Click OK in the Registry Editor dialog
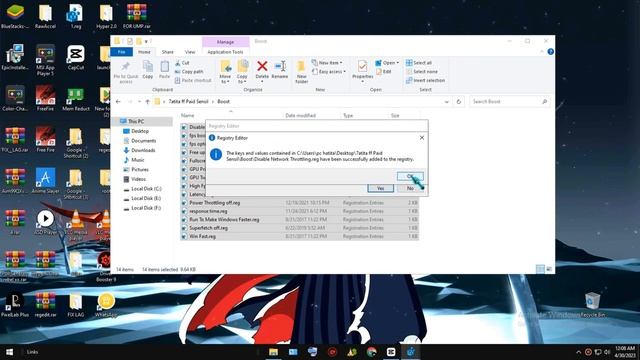640x360 pixels. tap(410, 176)
